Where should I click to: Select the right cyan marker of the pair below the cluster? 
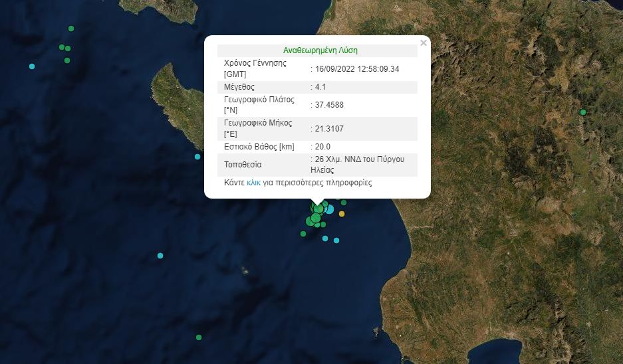tap(336, 240)
